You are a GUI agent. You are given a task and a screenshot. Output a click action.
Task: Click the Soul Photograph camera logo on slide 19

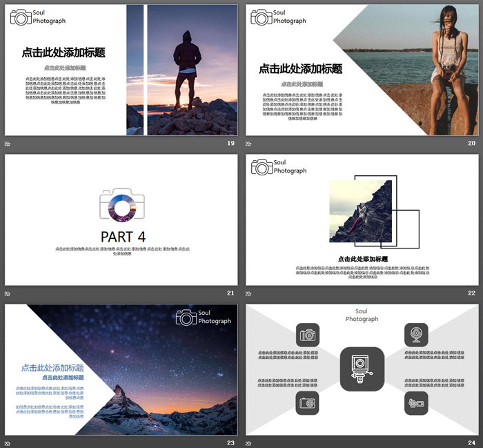coord(21,17)
